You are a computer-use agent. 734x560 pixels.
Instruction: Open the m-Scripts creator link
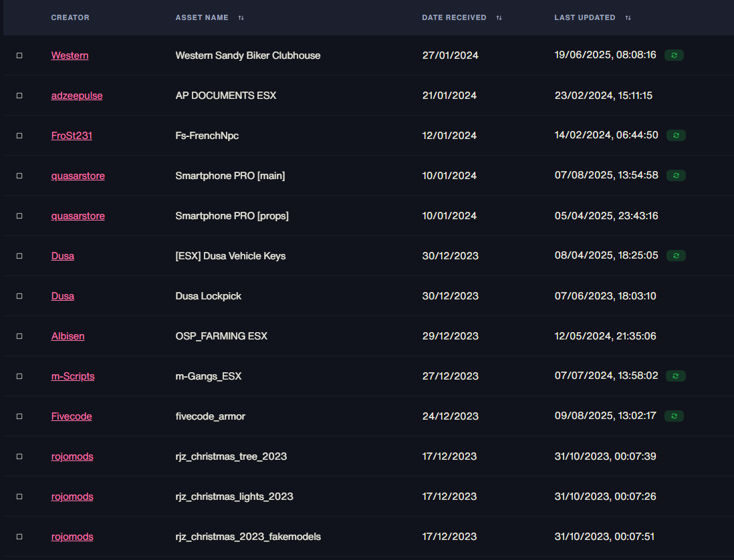73,376
